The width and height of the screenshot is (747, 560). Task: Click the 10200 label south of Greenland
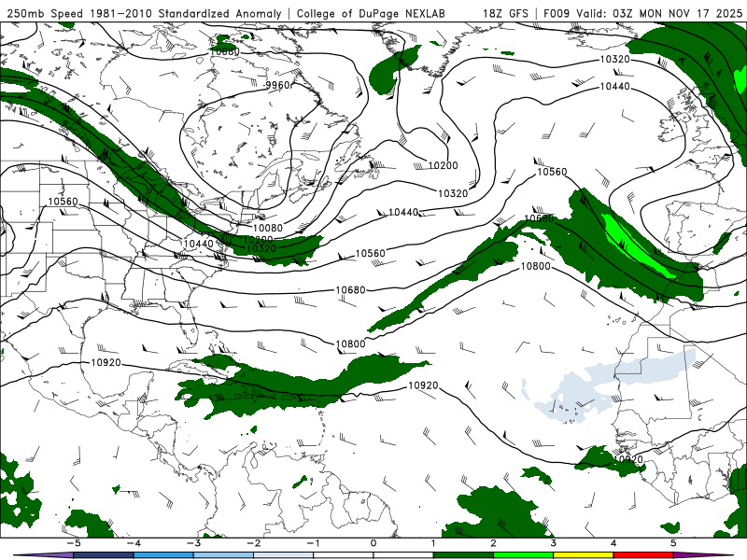click(x=443, y=165)
